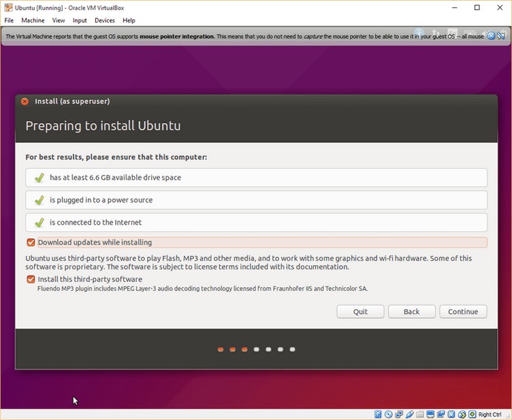The height and width of the screenshot is (420, 512).
Task: Toggle Install this third-party software checkbox
Action: [x=31, y=279]
